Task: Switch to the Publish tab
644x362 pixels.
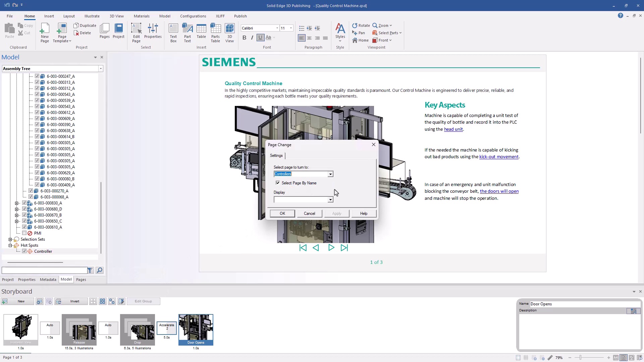Action: click(x=240, y=16)
